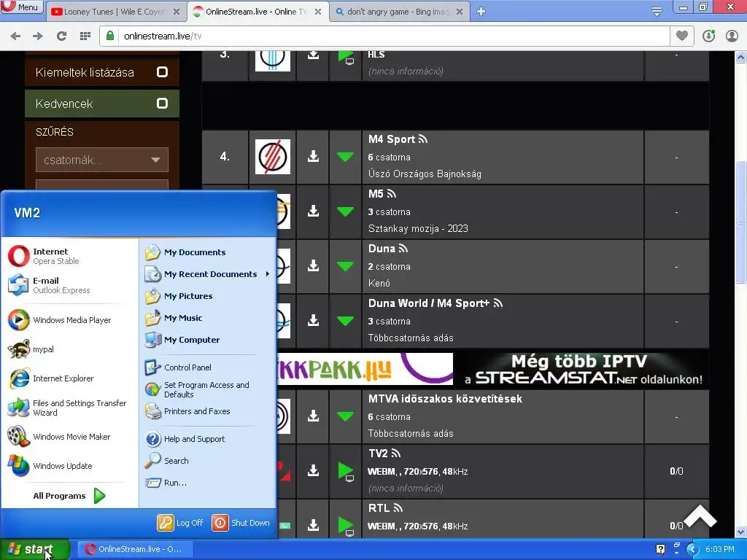747x560 pixels.
Task: Launch Outlook Express E-mail
Action: click(49, 285)
